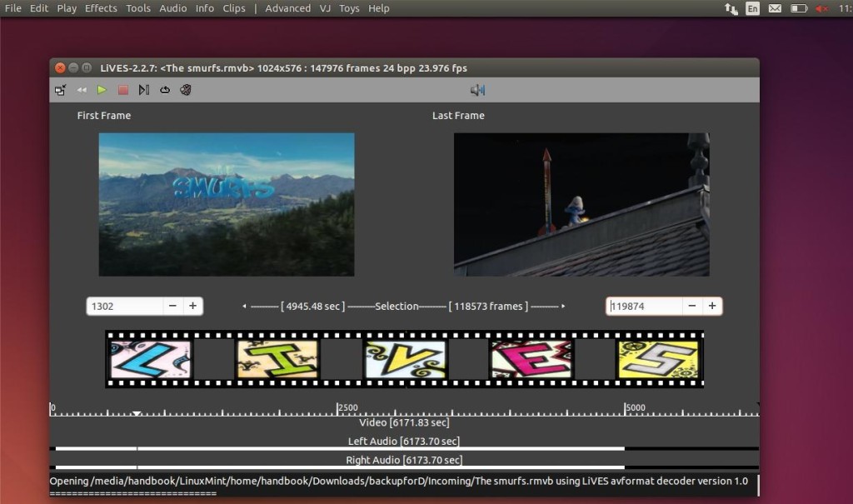Screen dimensions: 853x504
Task: Close the LiVES window
Action: [x=60, y=68]
